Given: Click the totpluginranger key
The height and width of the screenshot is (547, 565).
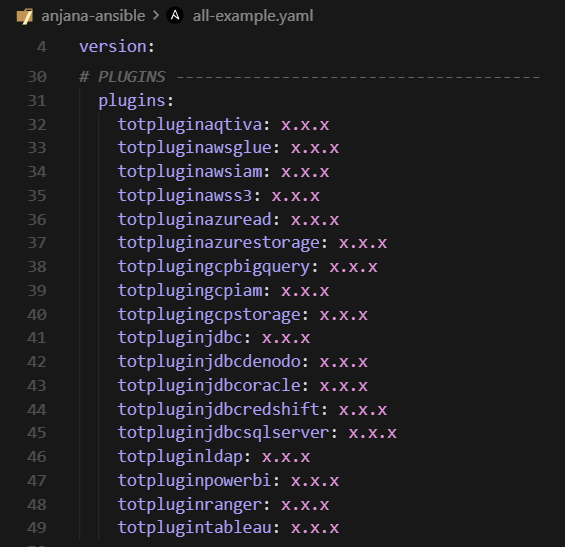Looking at the screenshot, I should point(190,504).
